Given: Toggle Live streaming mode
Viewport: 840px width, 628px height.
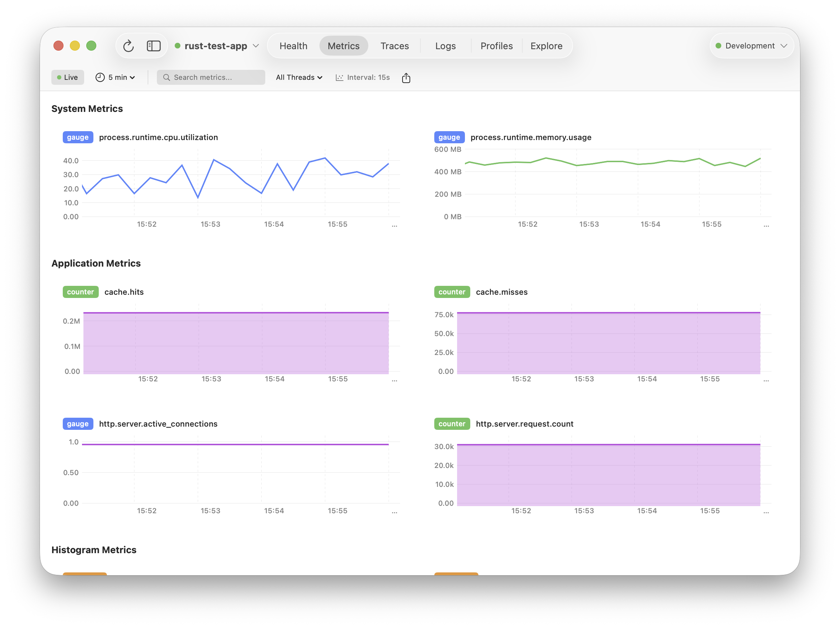Looking at the screenshot, I should pos(68,77).
